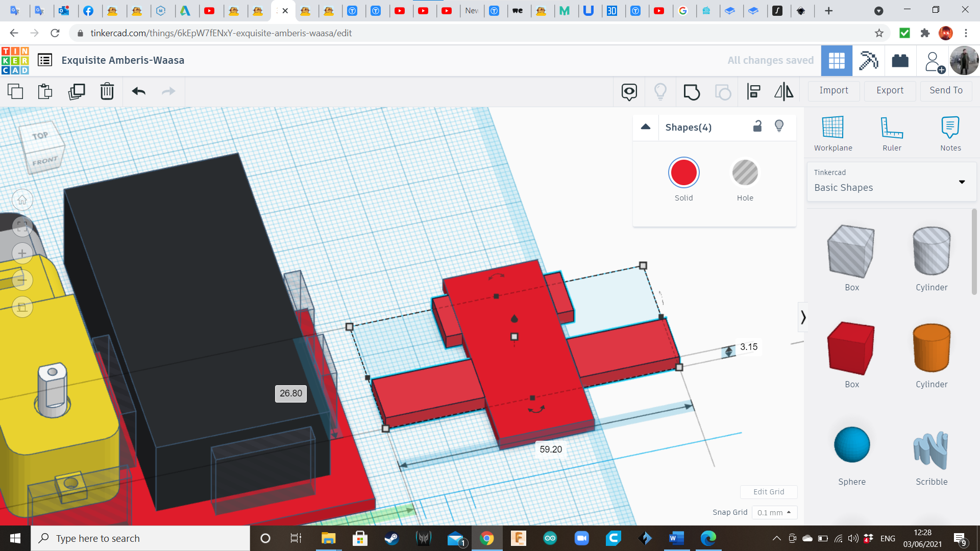Click the Group shapes icon

point(692,92)
